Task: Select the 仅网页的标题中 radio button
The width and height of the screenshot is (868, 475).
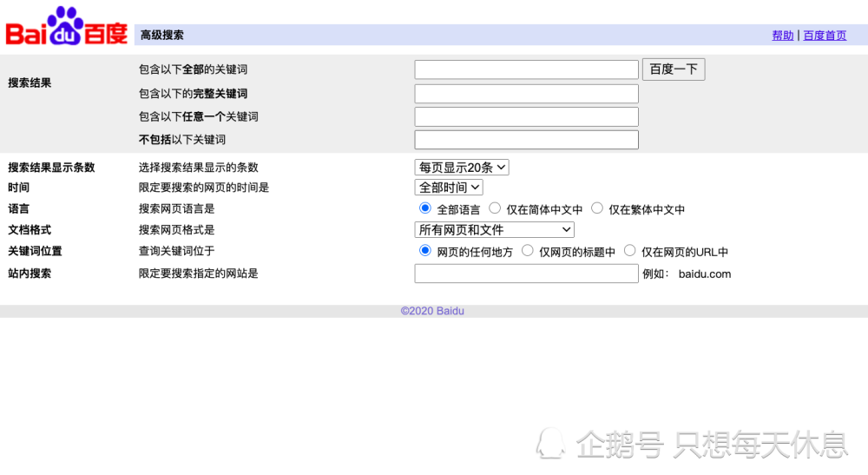Action: coord(528,251)
